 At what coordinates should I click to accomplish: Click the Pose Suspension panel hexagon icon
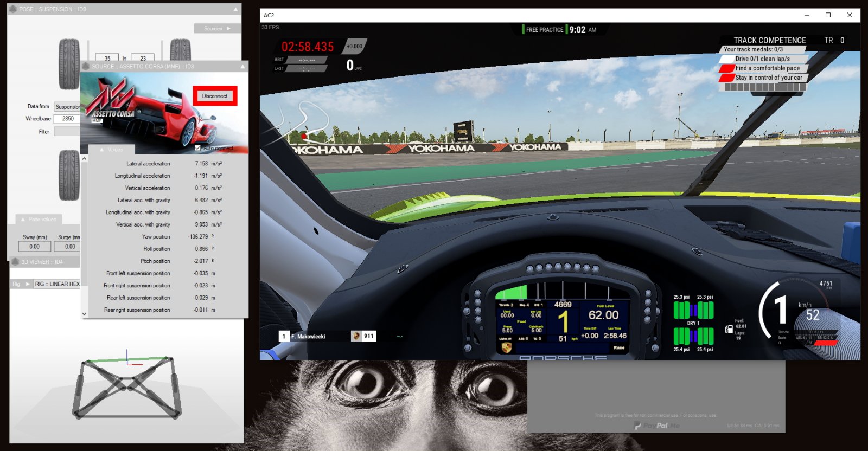pos(14,9)
